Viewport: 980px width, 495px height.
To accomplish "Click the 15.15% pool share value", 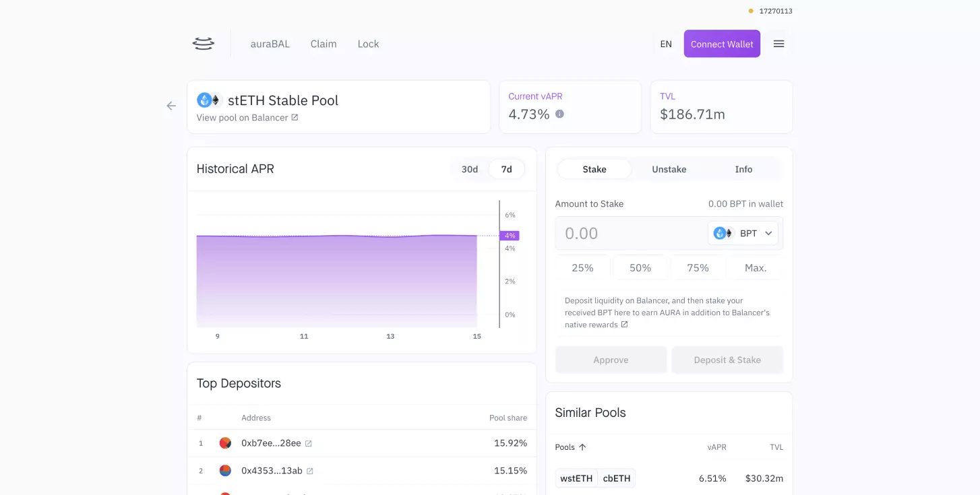I will [x=510, y=471].
